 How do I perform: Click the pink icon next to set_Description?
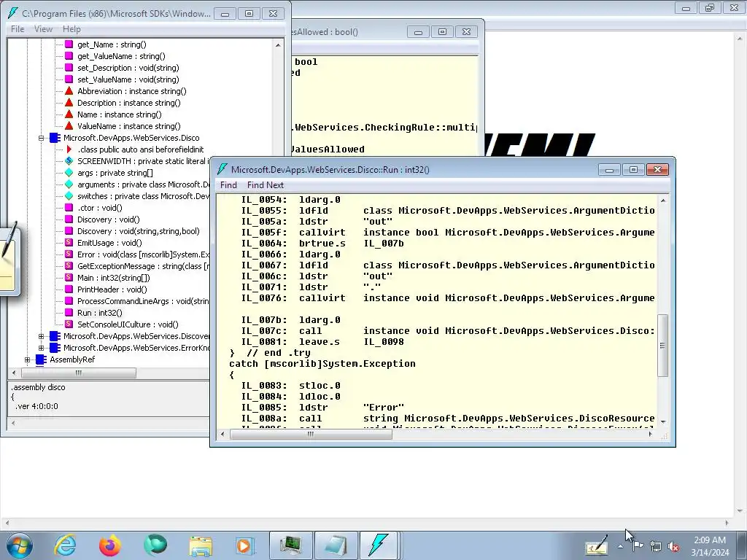[x=69, y=68]
